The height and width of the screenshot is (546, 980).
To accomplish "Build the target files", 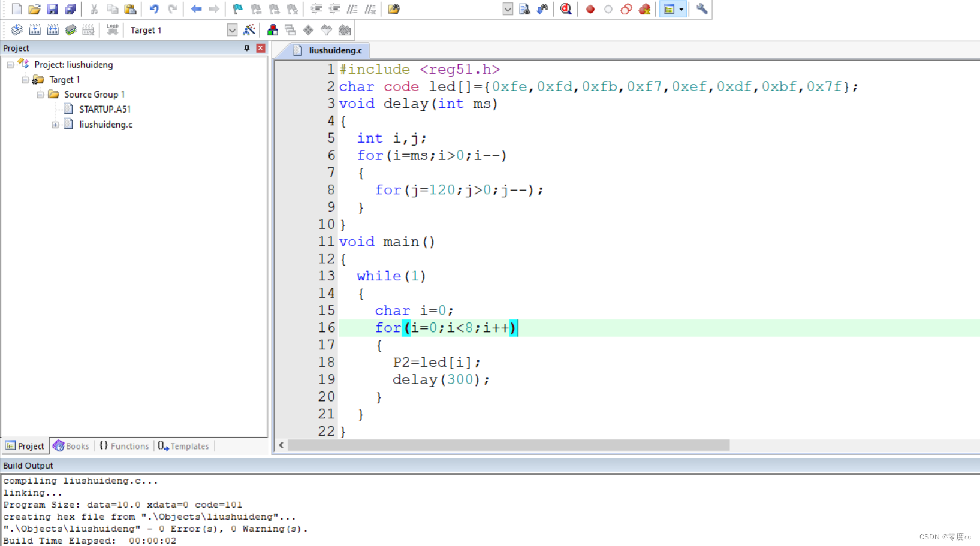I will tap(35, 30).
